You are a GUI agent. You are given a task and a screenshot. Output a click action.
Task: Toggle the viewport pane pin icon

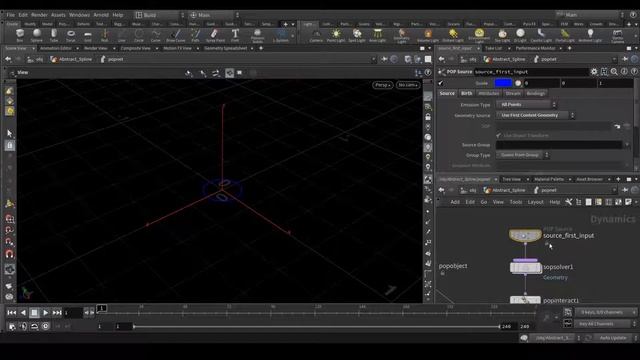point(384,59)
